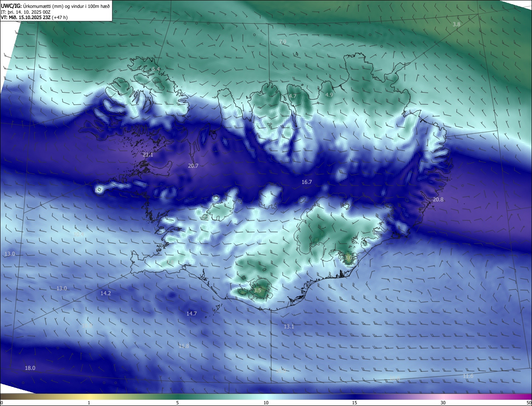The width and height of the screenshot is (532, 406).
Task: Click the color scale tick label 1
Action: 89,403
